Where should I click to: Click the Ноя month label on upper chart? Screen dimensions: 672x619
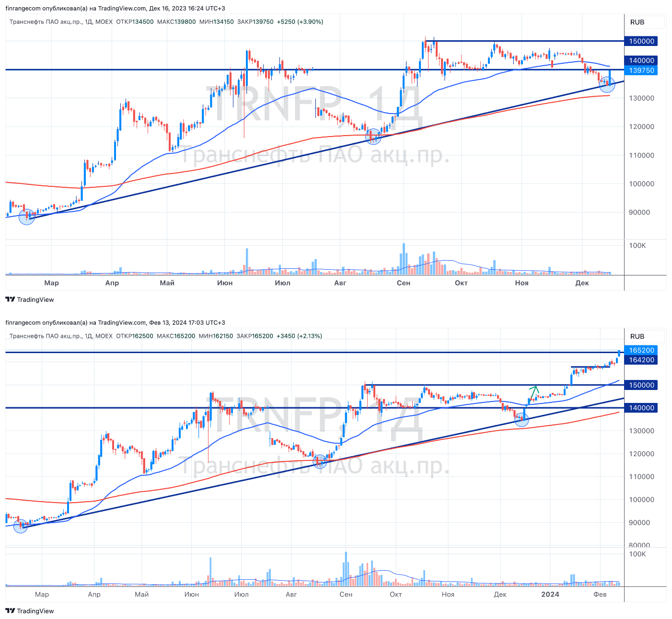(521, 283)
